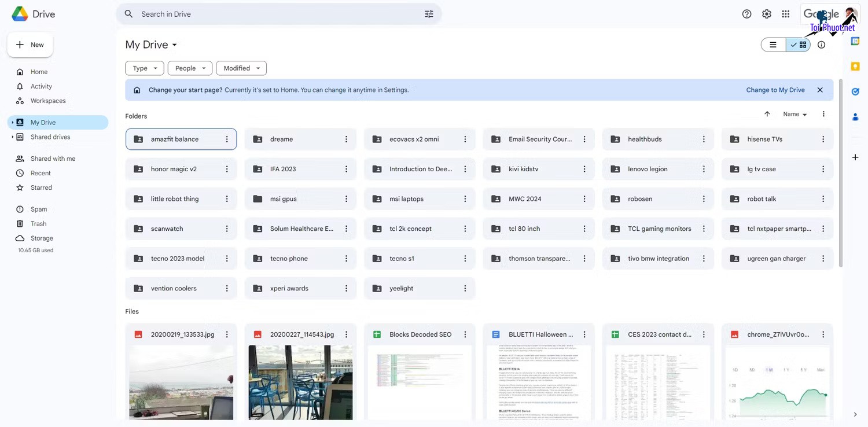Open the xperi awards folder
868x427 pixels.
click(300, 289)
